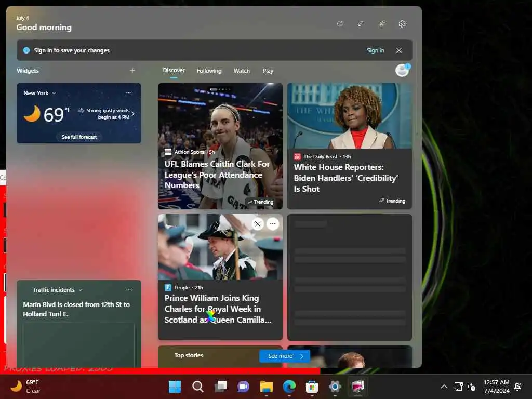Open the notification bell in taskbar
This screenshot has width=532, height=399.
(518, 387)
